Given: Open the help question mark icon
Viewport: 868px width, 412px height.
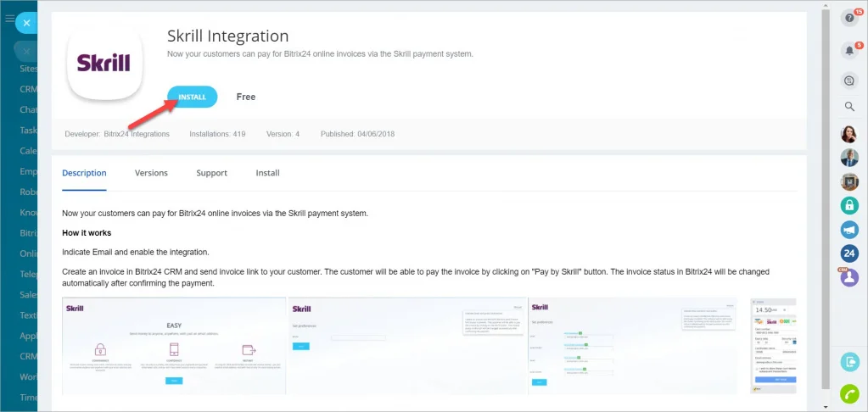Looking at the screenshot, I should click(x=849, y=19).
